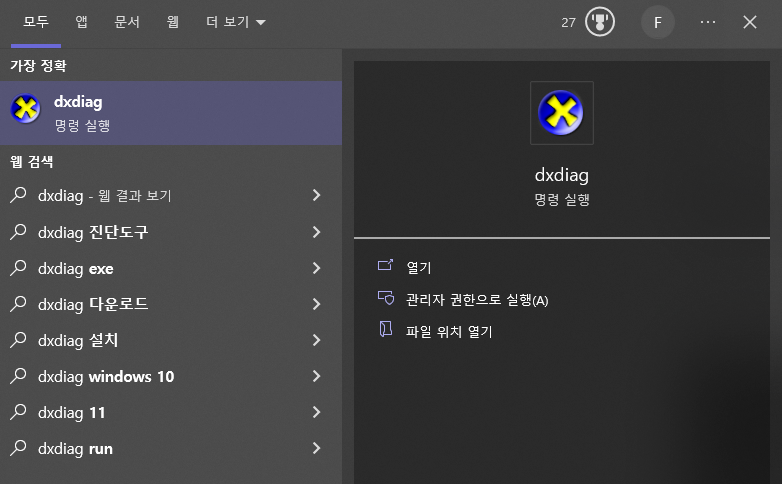This screenshot has width=782, height=484.
Task: Click search icon beside 'dxdiag windows 10'
Action: 18,375
